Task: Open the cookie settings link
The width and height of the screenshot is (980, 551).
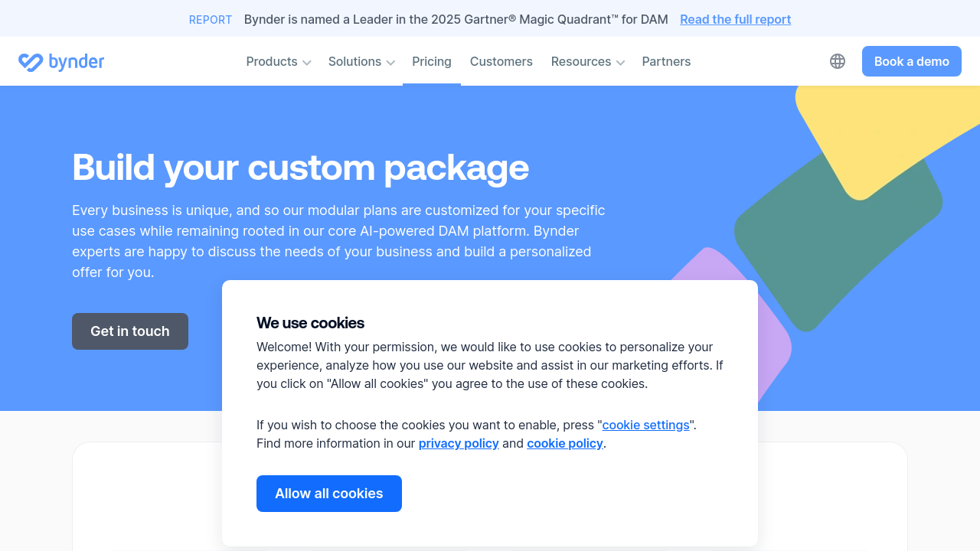Action: point(645,425)
